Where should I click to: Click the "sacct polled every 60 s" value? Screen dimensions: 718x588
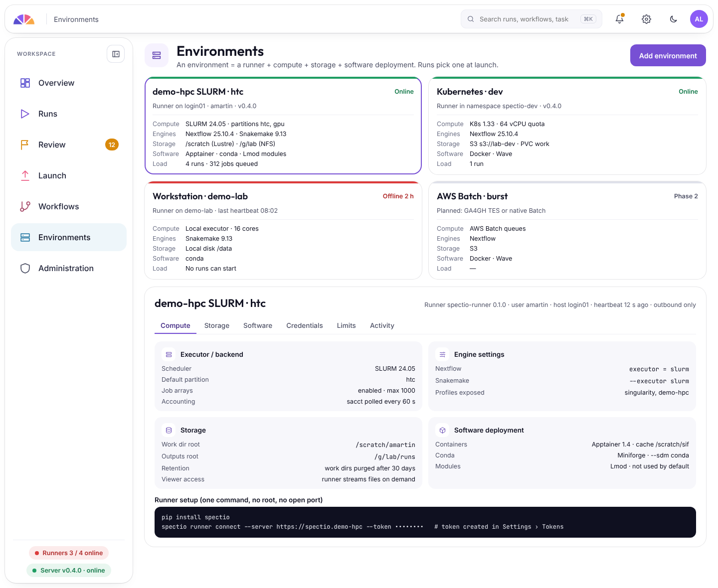click(x=381, y=402)
